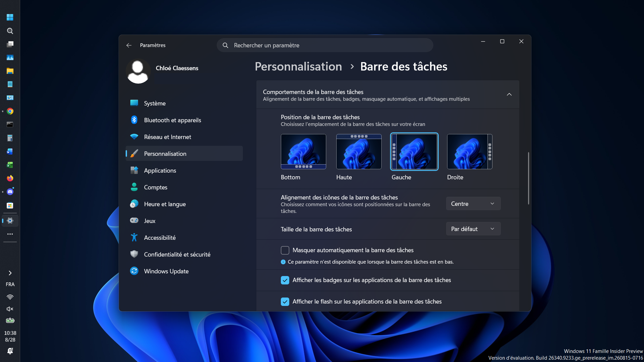644x362 pixels.
Task: Open Réseau et Internet settings
Action: pyautogui.click(x=184, y=137)
